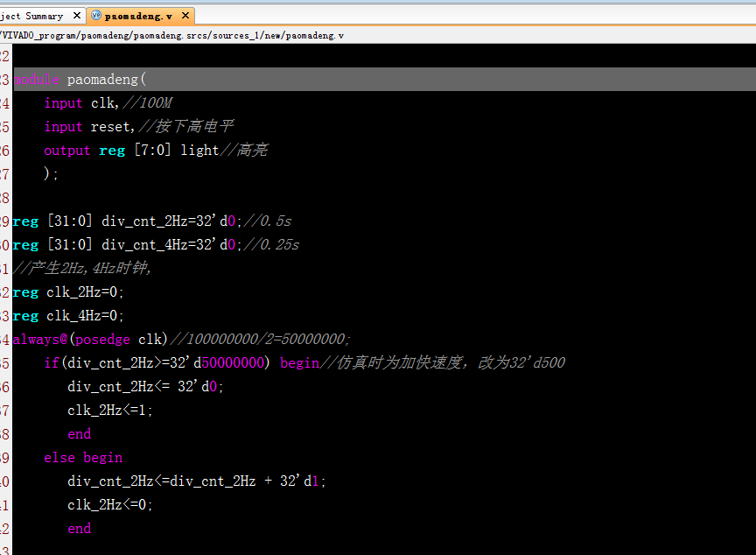The width and height of the screenshot is (756, 555).
Task: Switch to the Project Summary tab
Action: (x=31, y=16)
